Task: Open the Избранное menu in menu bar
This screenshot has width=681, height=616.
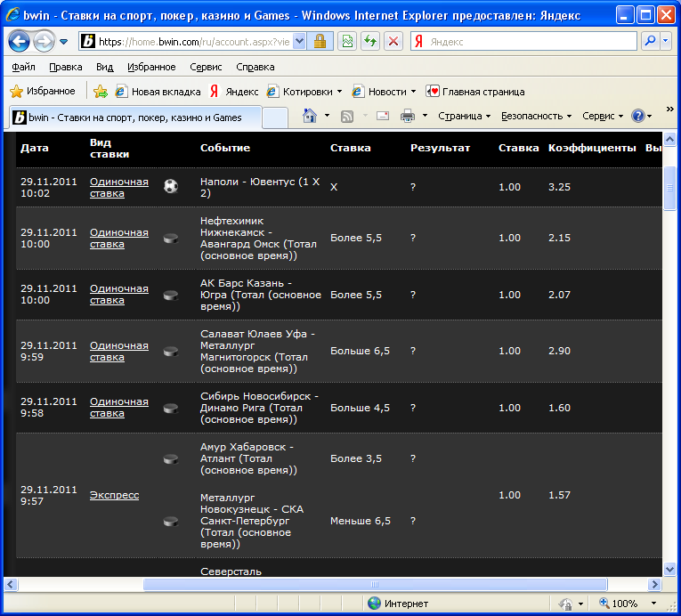Action: tap(151, 67)
